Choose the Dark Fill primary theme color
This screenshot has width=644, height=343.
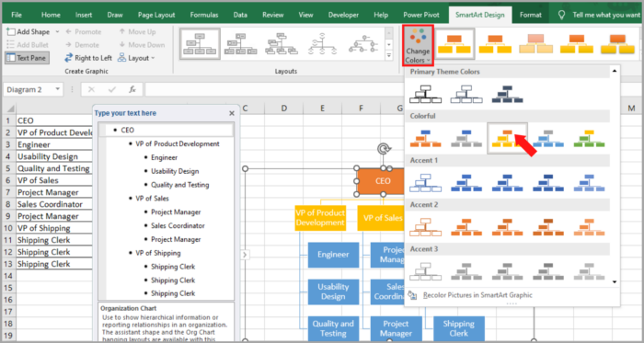pos(508,94)
